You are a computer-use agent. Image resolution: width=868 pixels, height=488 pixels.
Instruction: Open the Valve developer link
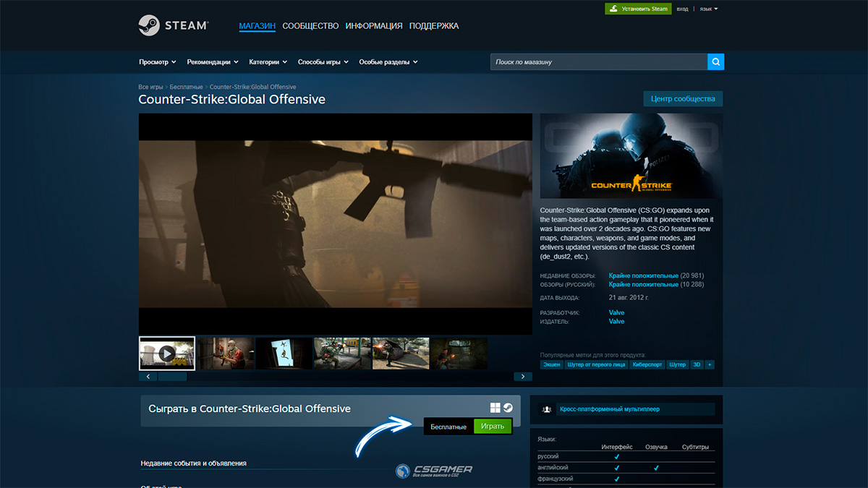tap(616, 312)
